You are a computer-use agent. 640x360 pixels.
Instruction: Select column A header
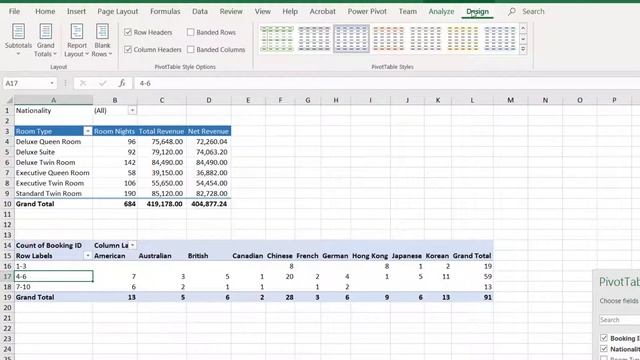53,100
